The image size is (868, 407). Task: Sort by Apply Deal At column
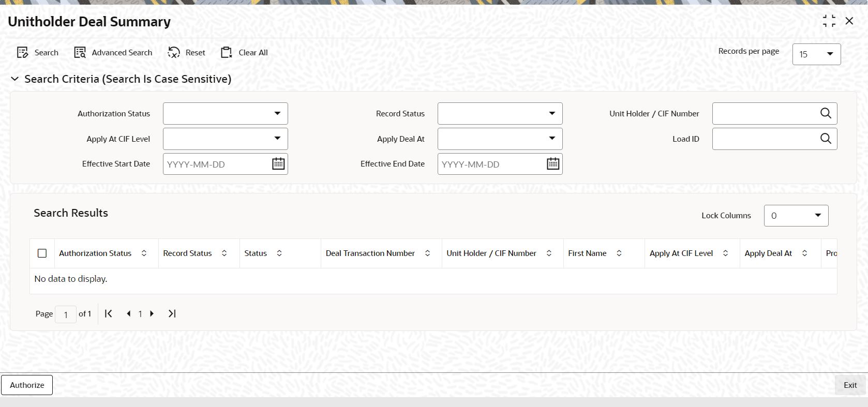804,253
